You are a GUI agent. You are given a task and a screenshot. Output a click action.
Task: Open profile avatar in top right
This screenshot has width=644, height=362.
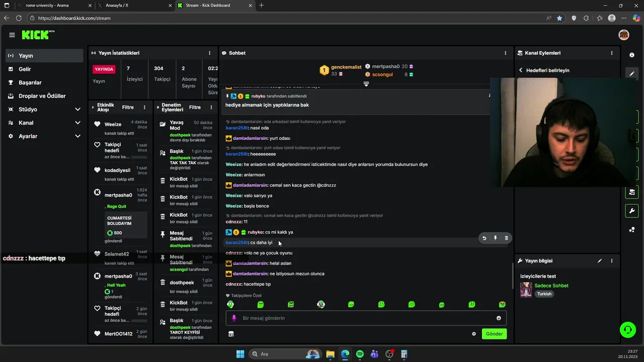click(624, 35)
